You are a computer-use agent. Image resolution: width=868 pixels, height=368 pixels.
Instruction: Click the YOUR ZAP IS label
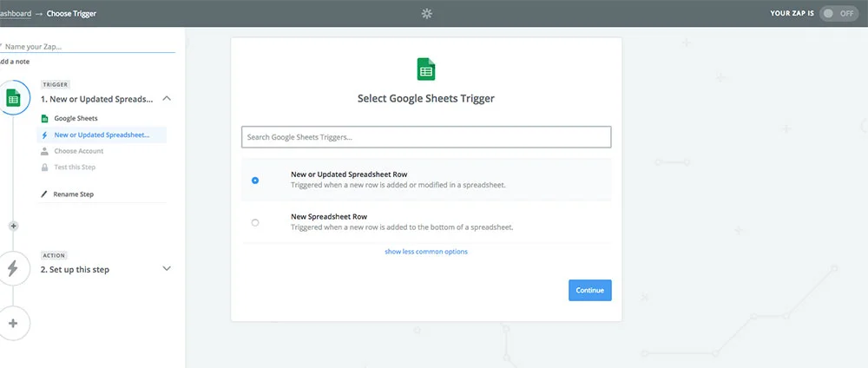(x=792, y=13)
